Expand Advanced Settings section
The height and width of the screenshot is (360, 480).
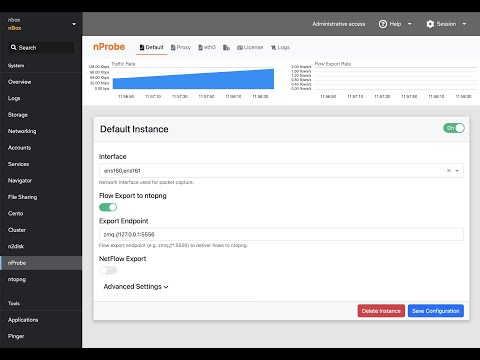coord(136,287)
